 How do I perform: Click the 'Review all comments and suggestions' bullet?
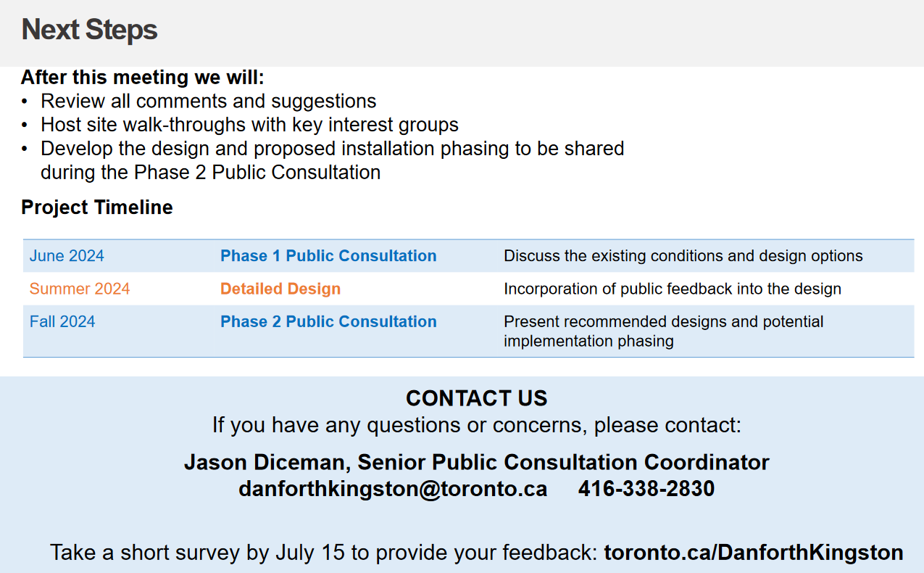coord(209,101)
